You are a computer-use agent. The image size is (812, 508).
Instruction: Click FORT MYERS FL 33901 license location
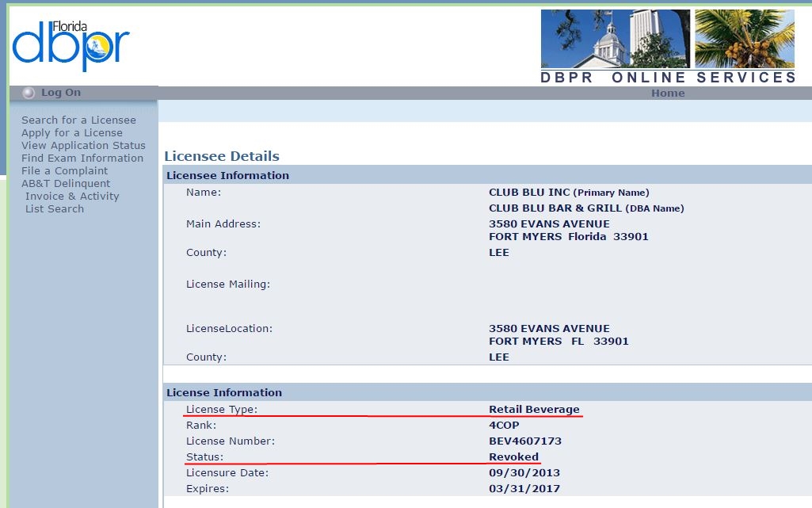pyautogui.click(x=558, y=342)
